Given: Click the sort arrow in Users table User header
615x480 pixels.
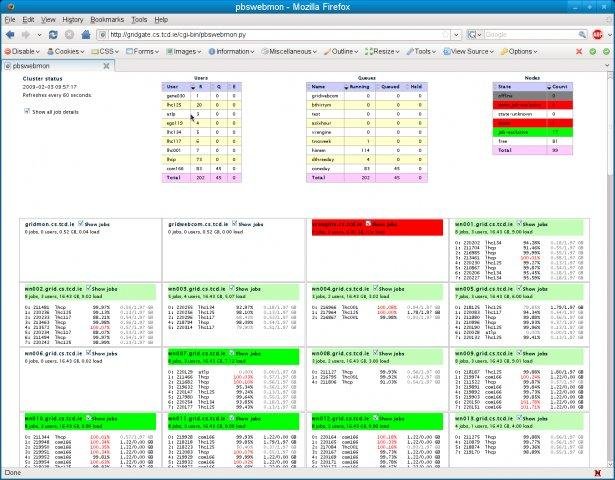Looking at the screenshot, I should tap(193, 87).
